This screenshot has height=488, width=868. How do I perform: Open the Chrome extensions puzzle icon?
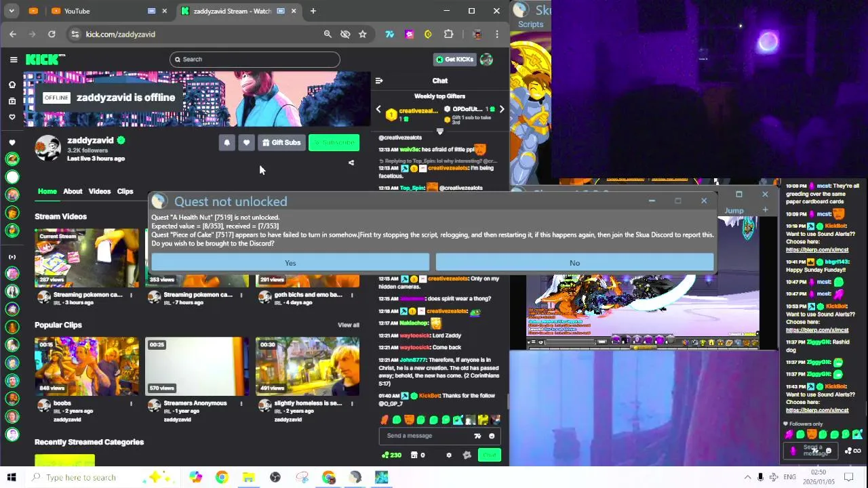[448, 34]
